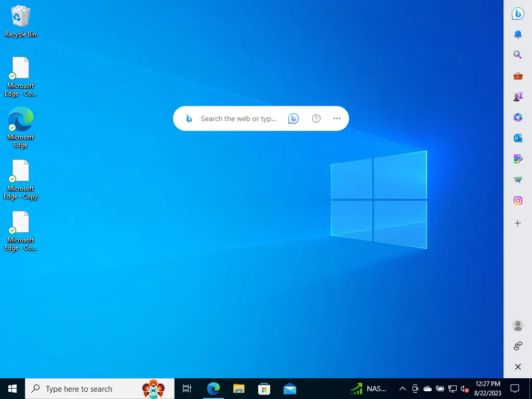The width and height of the screenshot is (532, 399).
Task: Open Instagram in the sidebar
Action: point(518,201)
